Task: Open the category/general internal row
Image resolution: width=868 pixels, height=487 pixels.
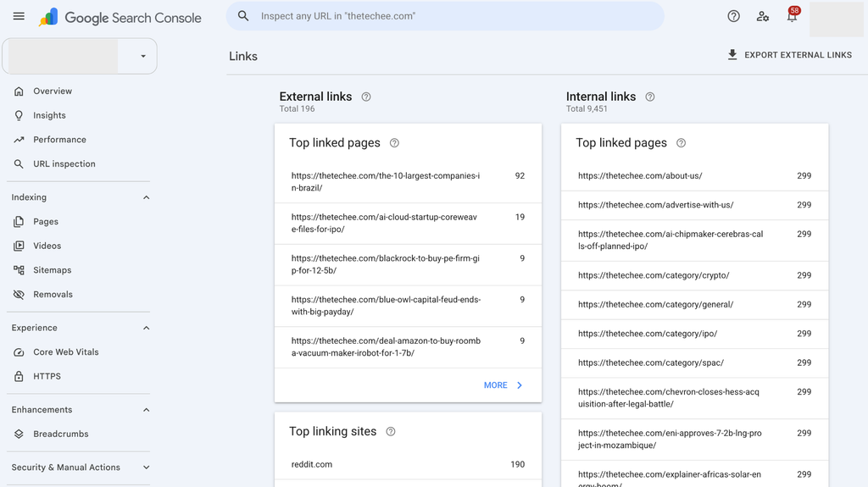Action: click(695, 305)
